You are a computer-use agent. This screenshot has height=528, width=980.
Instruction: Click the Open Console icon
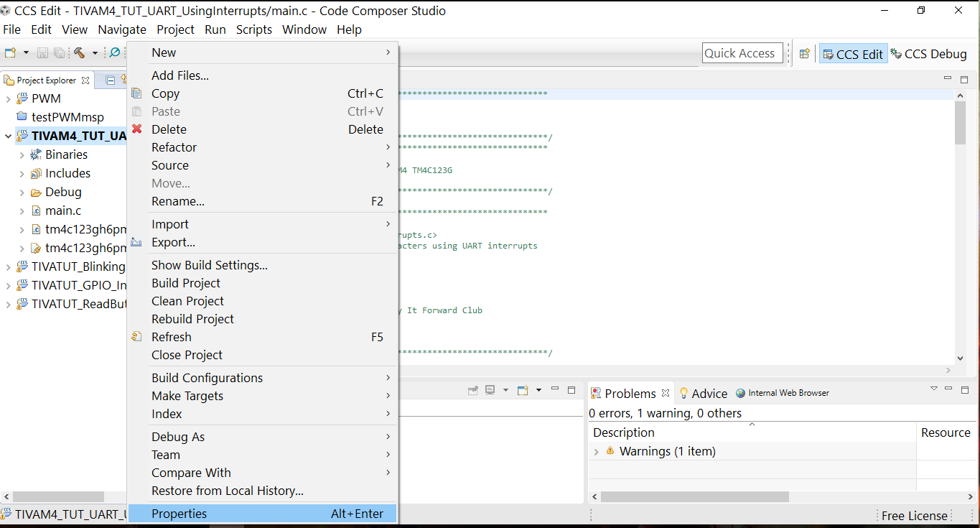pos(523,390)
